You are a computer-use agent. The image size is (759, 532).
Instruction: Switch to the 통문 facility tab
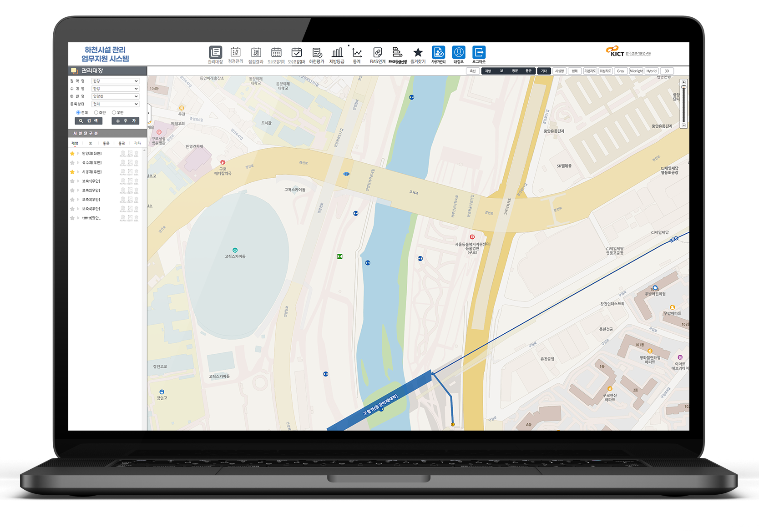106,143
